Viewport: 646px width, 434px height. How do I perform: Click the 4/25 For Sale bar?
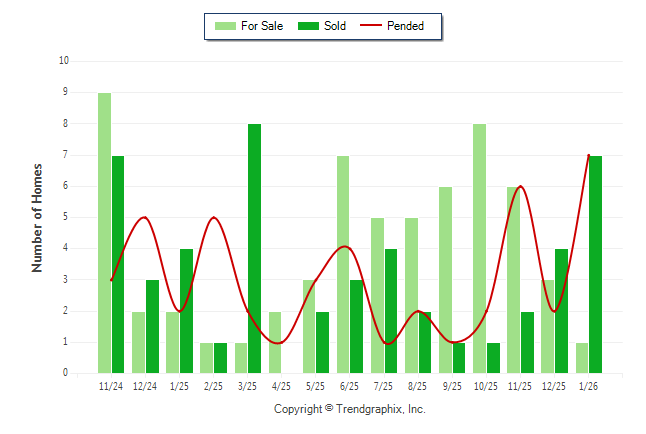click(x=275, y=342)
